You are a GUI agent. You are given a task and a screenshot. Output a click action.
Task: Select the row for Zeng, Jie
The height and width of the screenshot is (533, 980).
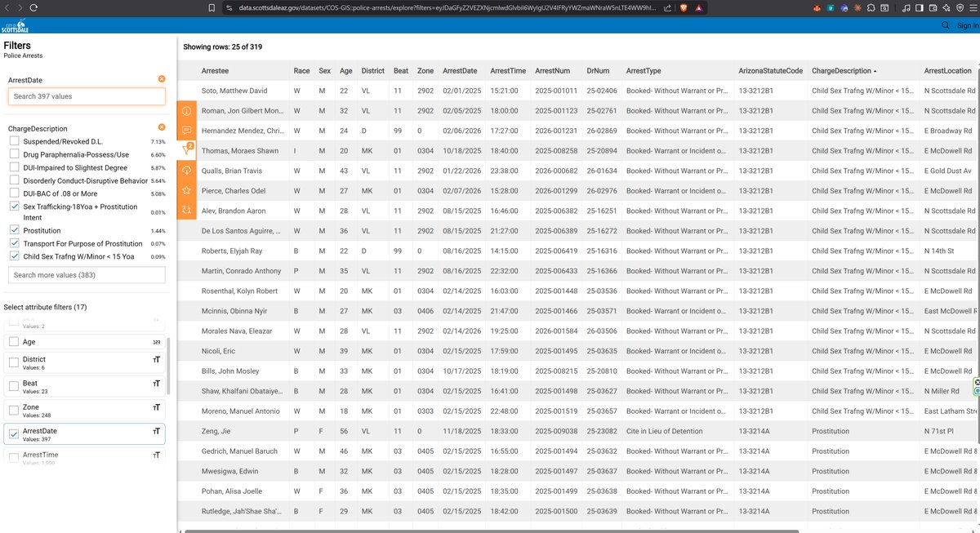(x=578, y=431)
